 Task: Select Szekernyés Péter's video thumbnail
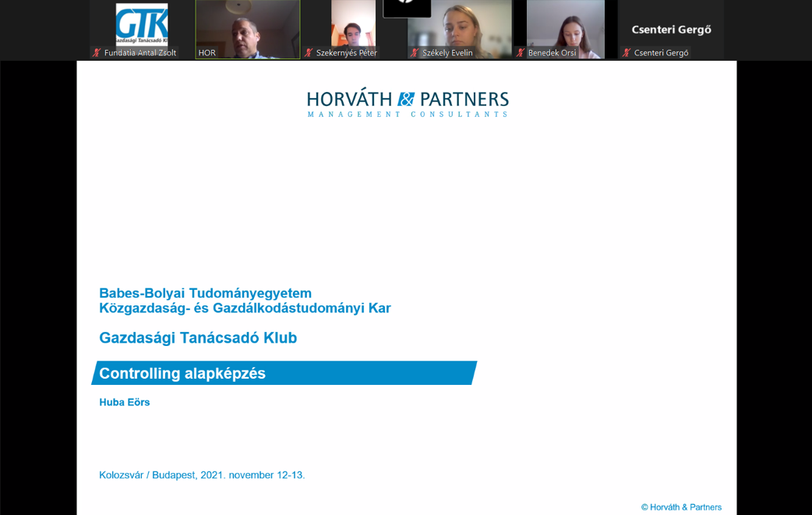click(353, 23)
